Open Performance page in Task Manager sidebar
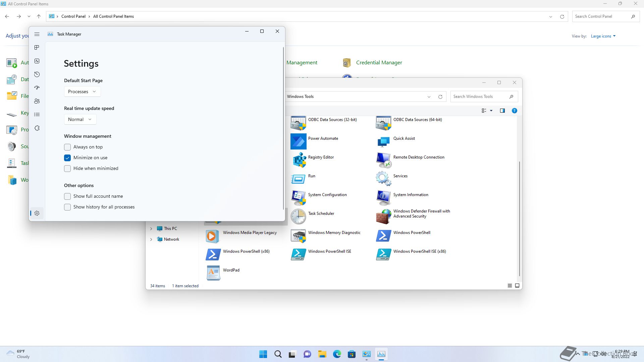Image resolution: width=644 pixels, height=362 pixels. [x=37, y=61]
